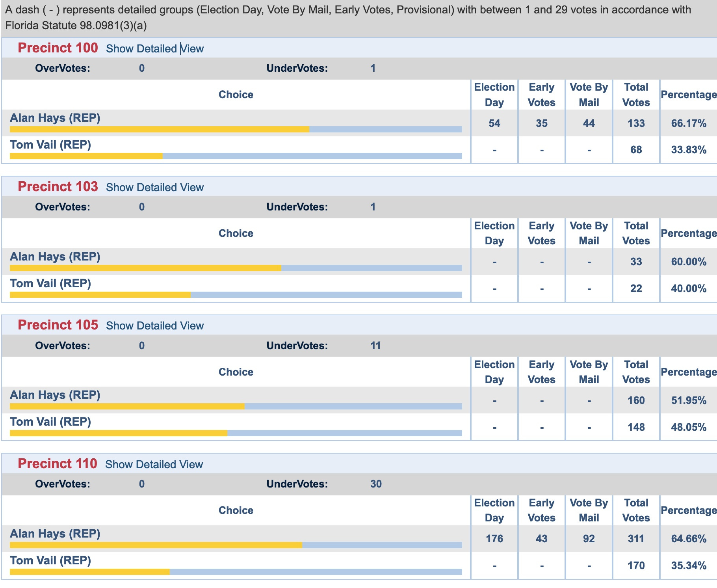Screen dimensions: 717x588
Task: Select Alan Hays (REP) in Precinct 105
Action: pyautogui.click(x=55, y=395)
